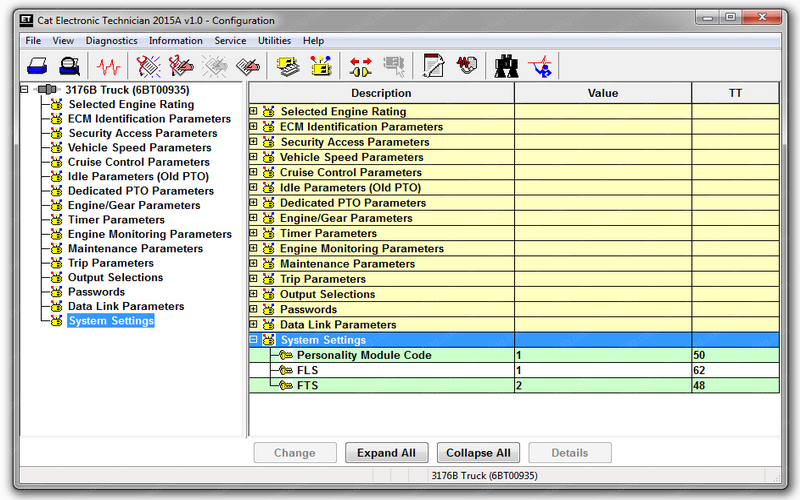Expand Dedicated PTO Parameters table row
The image size is (800, 500).
pos(253,203)
